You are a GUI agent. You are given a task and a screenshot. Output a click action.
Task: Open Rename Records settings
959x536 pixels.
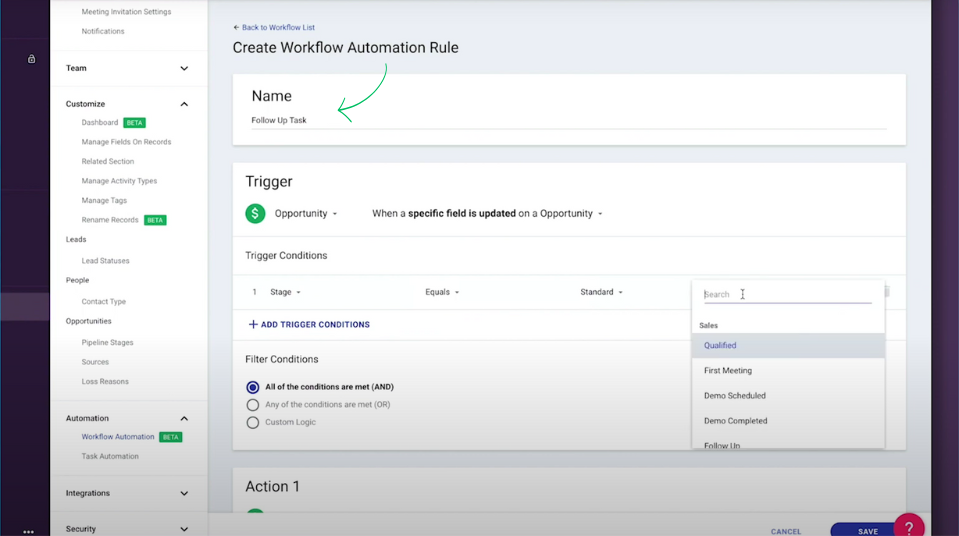click(110, 220)
